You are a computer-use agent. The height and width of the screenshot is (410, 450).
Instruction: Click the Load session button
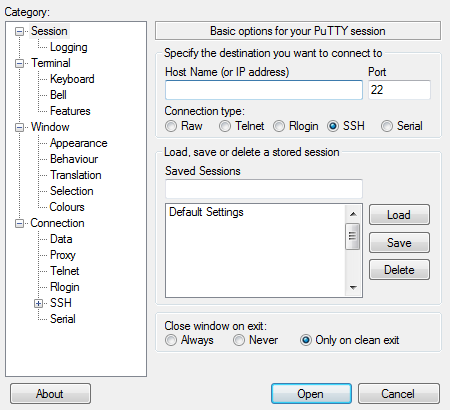point(399,215)
